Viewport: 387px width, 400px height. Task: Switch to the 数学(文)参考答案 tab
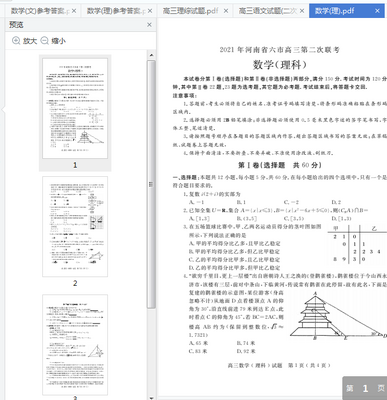[39, 11]
